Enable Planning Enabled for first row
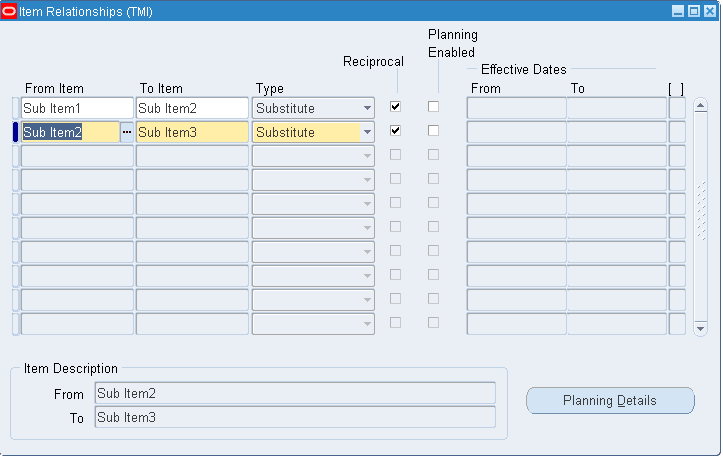The height and width of the screenshot is (456, 723). pyautogui.click(x=433, y=106)
